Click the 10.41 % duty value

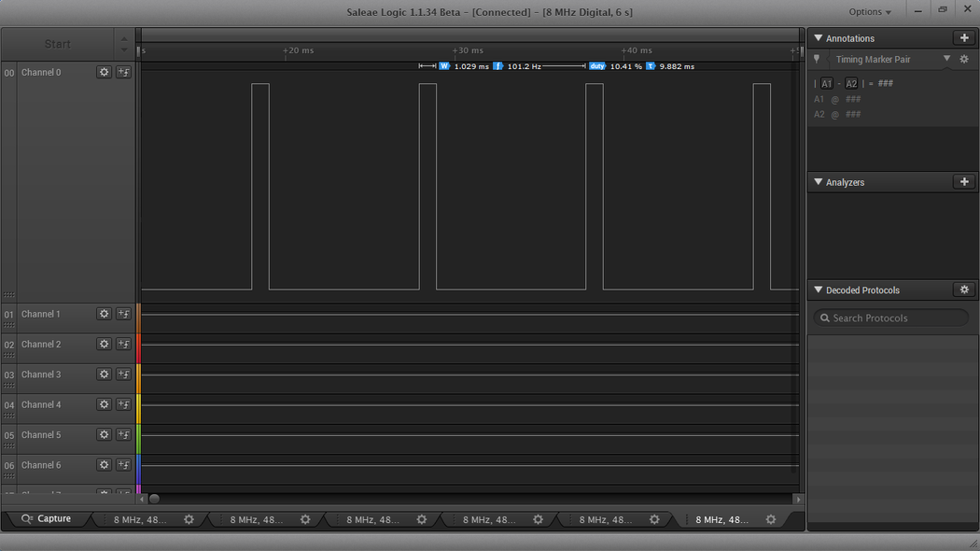point(625,66)
